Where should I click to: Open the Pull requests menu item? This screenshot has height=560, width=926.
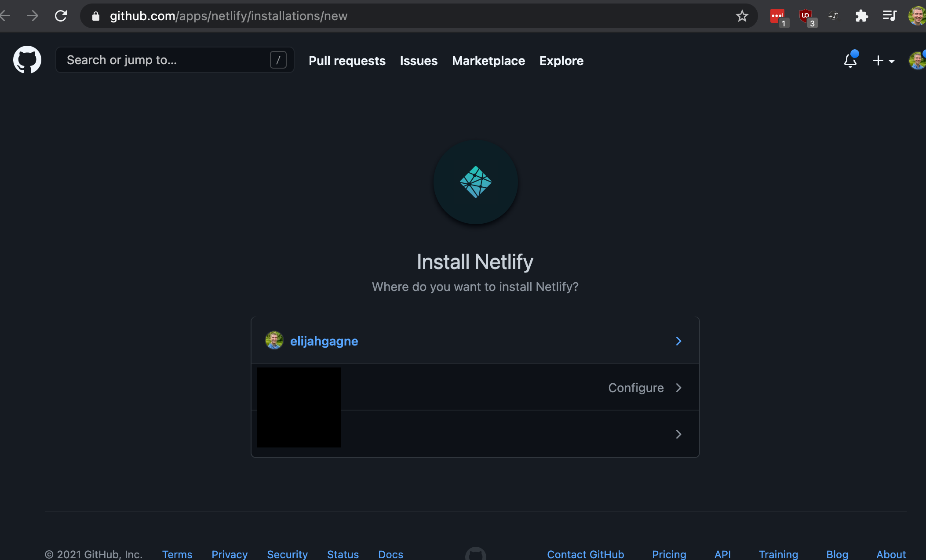click(347, 60)
